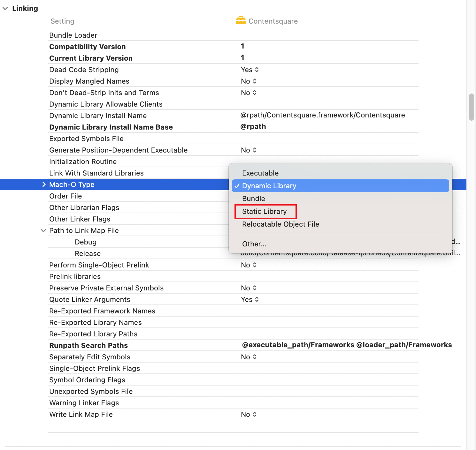Click the vertical scrollbar thumb
This screenshot has width=476, height=450.
(x=471, y=107)
